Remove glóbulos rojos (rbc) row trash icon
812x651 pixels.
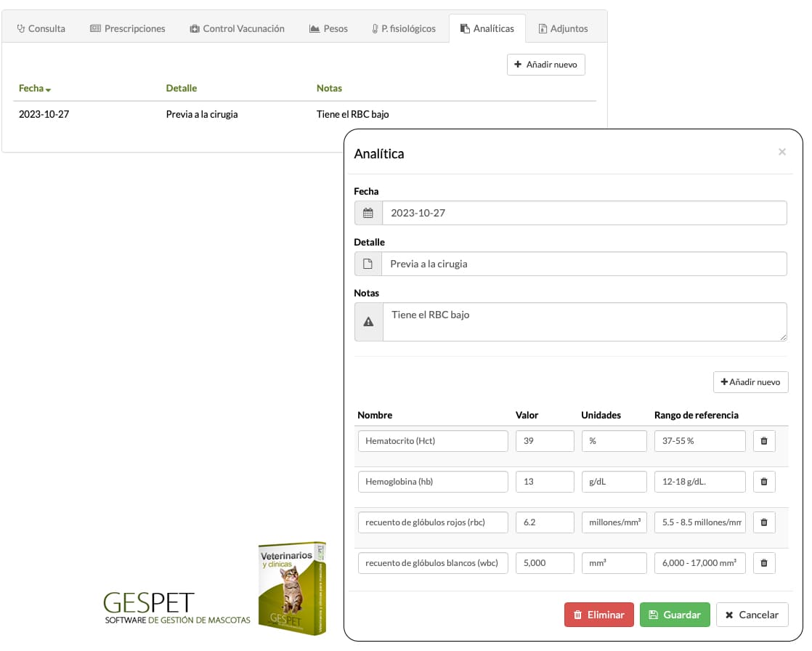point(764,522)
